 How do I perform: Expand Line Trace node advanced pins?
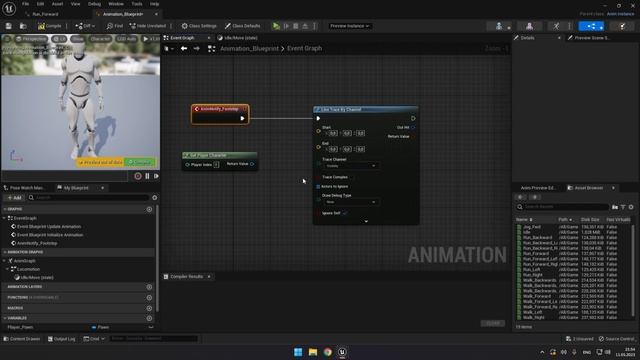366,221
